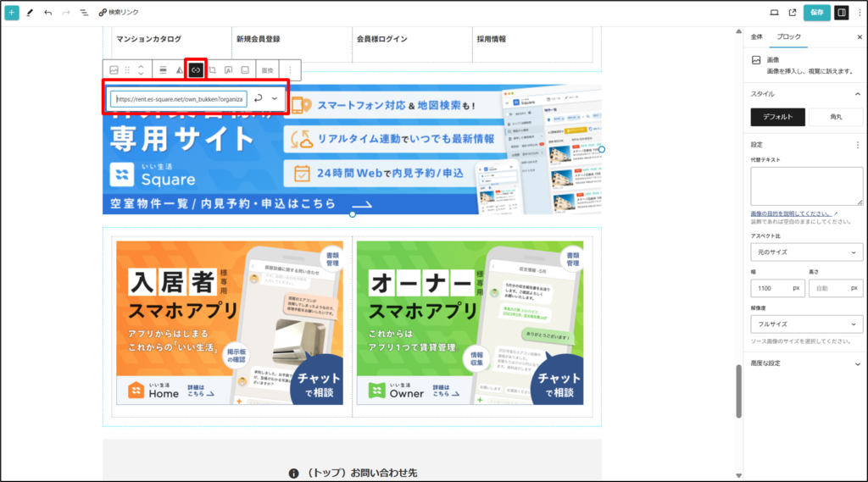Screen dimensions: 868x482
Task: Select the 角丸 rounded style option
Action: point(836,118)
